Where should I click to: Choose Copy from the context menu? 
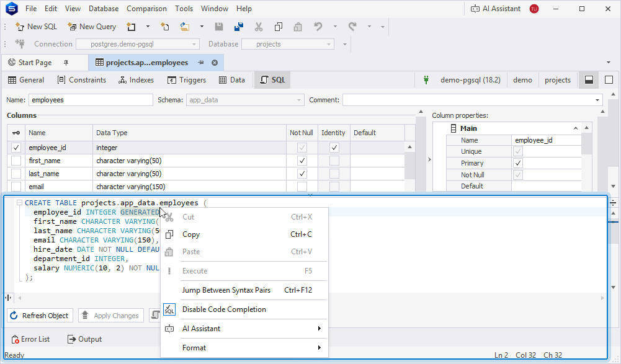(244, 234)
